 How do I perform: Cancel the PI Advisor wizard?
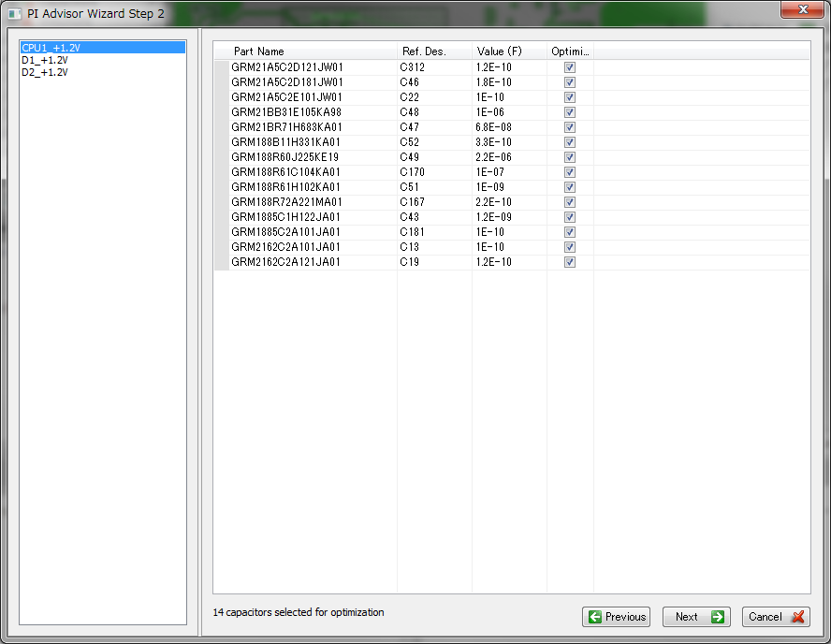tap(776, 617)
